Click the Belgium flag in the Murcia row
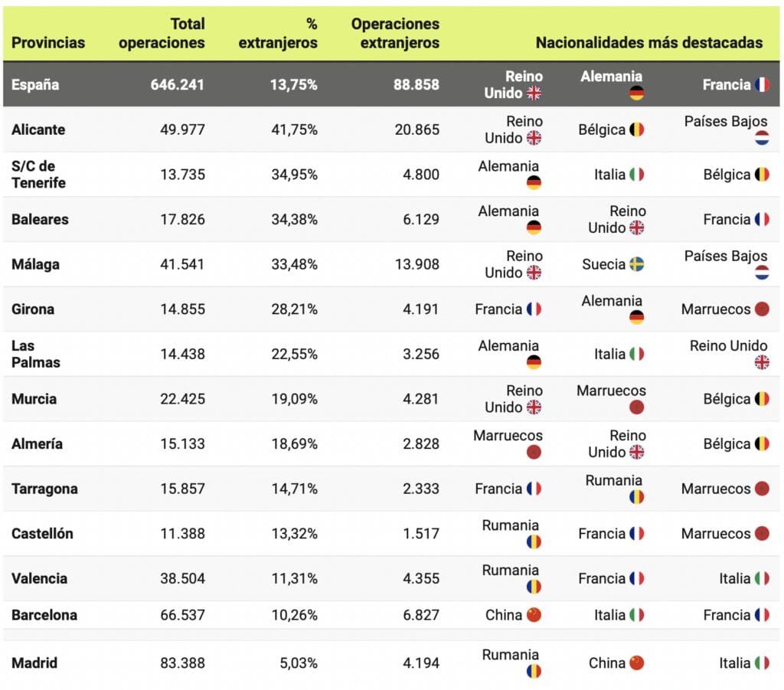This screenshot has width=784, height=690. tap(762, 399)
